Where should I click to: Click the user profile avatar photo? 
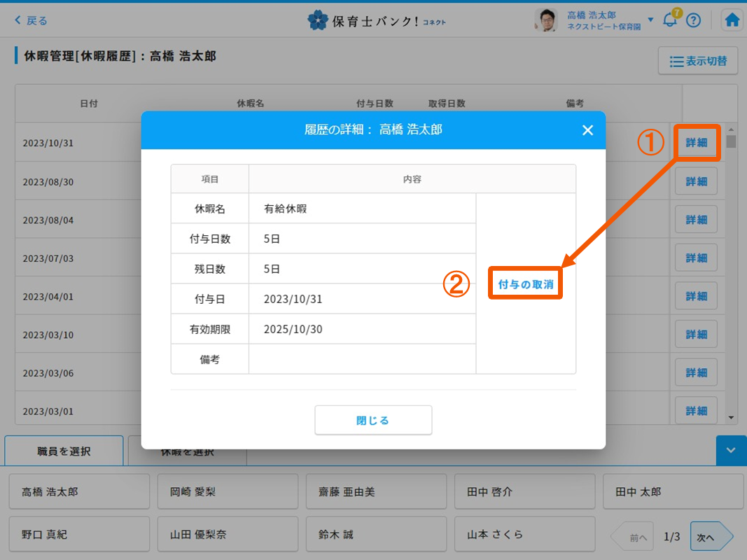[546, 20]
